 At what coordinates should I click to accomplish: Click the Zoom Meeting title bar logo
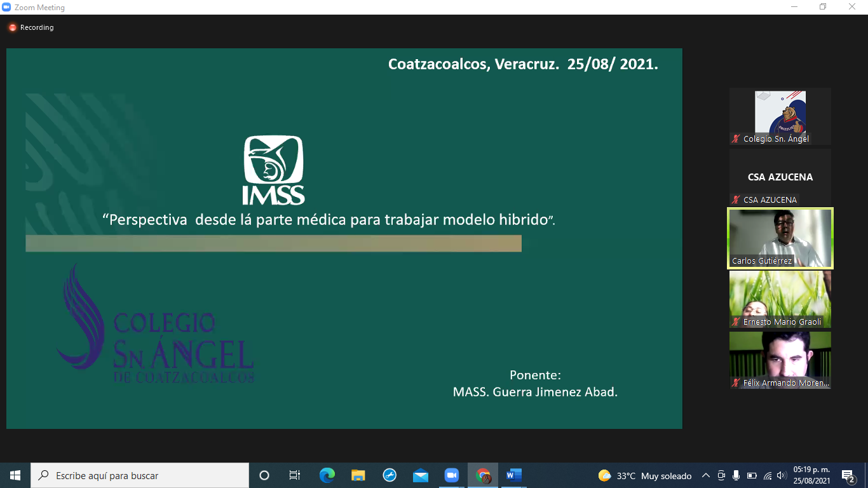[6, 7]
